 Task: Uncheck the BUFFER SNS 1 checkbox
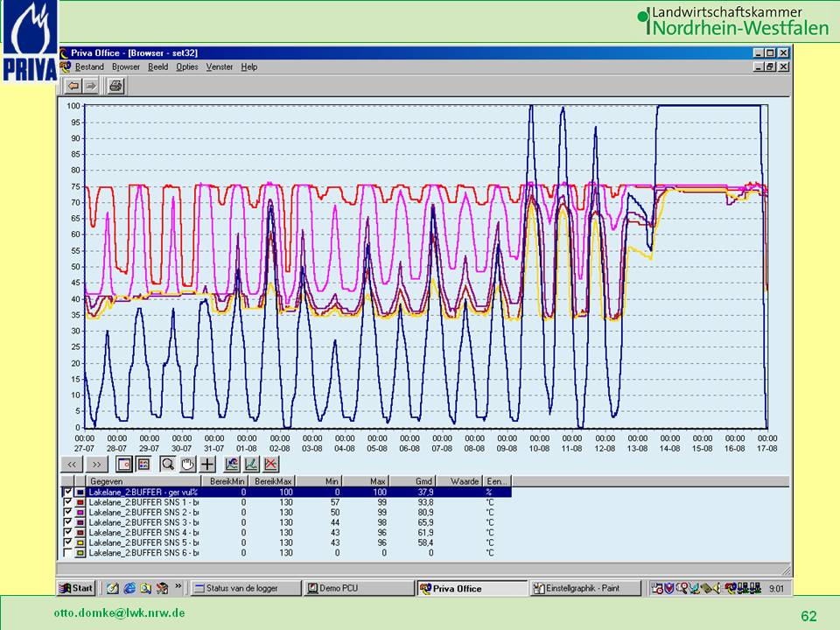[x=67, y=502]
